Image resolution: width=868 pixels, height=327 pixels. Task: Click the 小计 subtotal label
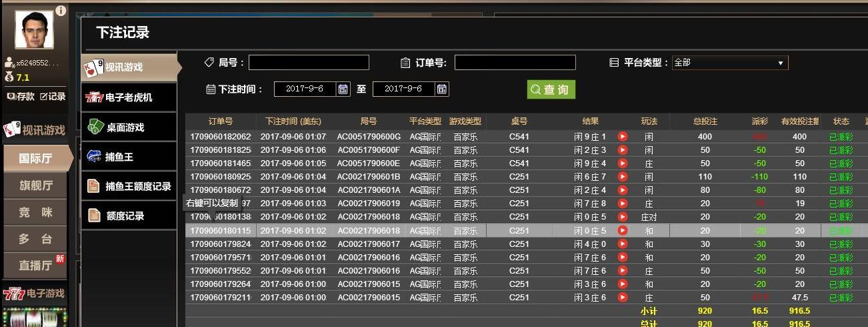tap(649, 311)
